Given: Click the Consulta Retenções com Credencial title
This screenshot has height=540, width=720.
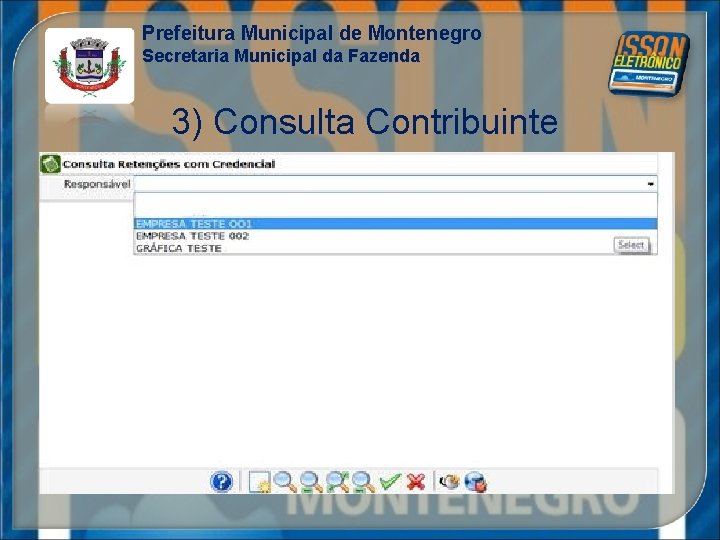Looking at the screenshot, I should [169, 164].
